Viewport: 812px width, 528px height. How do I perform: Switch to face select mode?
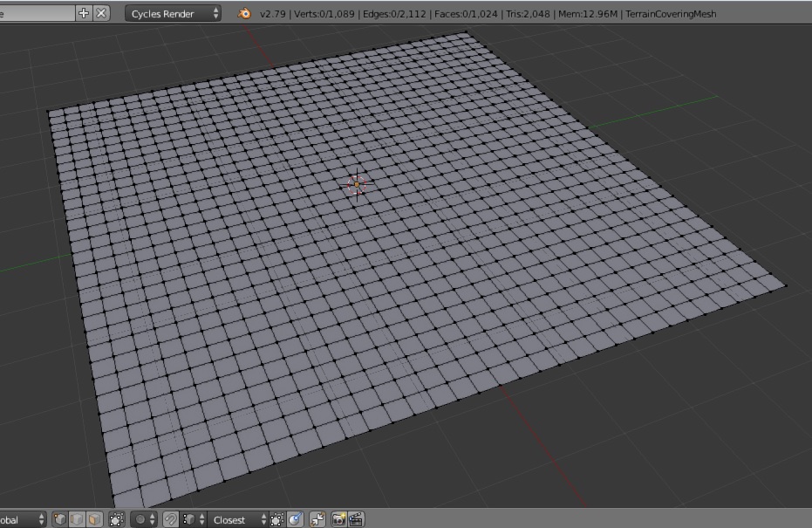[94, 519]
